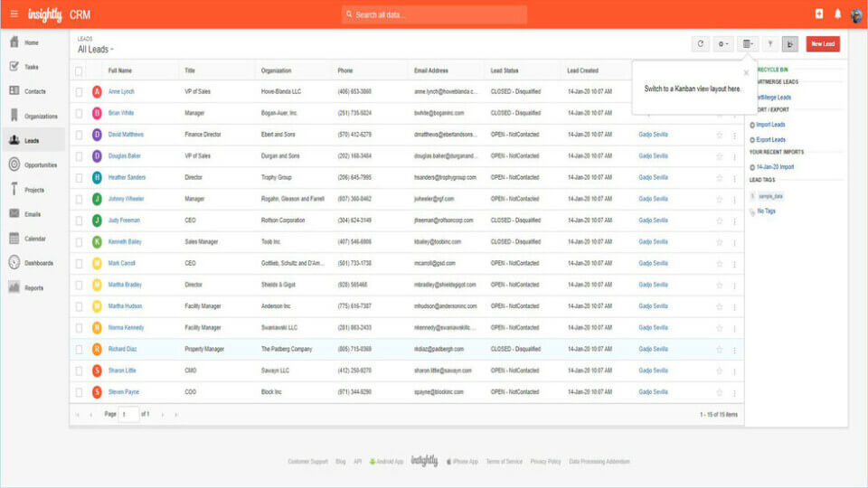The height and width of the screenshot is (488, 868).
Task: Select the Anne Lynch row checkbox
Action: click(79, 92)
